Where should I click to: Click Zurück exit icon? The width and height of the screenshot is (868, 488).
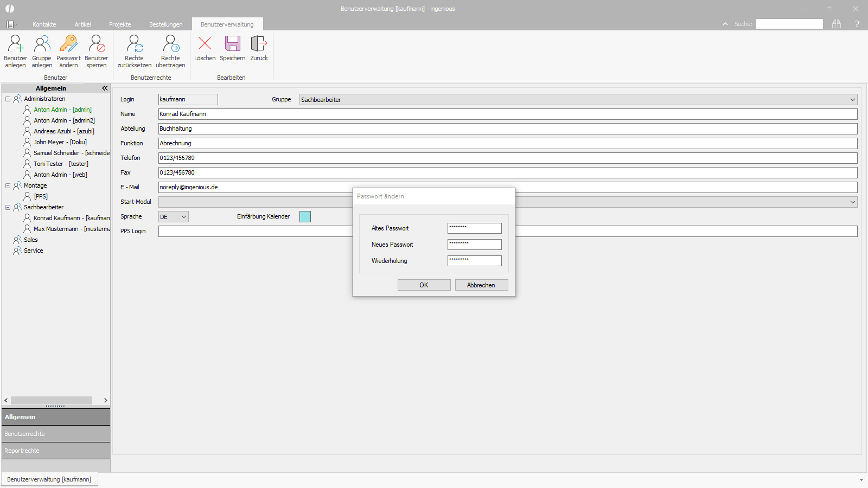(x=259, y=43)
